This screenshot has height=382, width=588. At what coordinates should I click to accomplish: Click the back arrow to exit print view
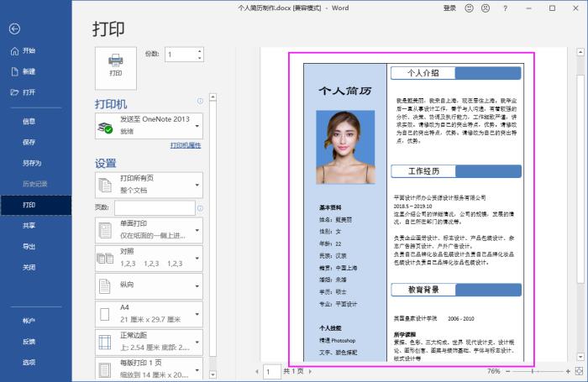pos(14,29)
